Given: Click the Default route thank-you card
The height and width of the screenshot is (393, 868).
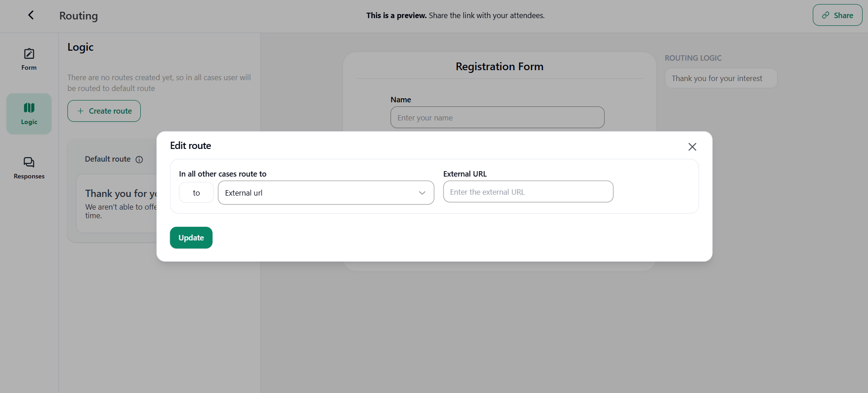Looking at the screenshot, I should click(x=117, y=204).
